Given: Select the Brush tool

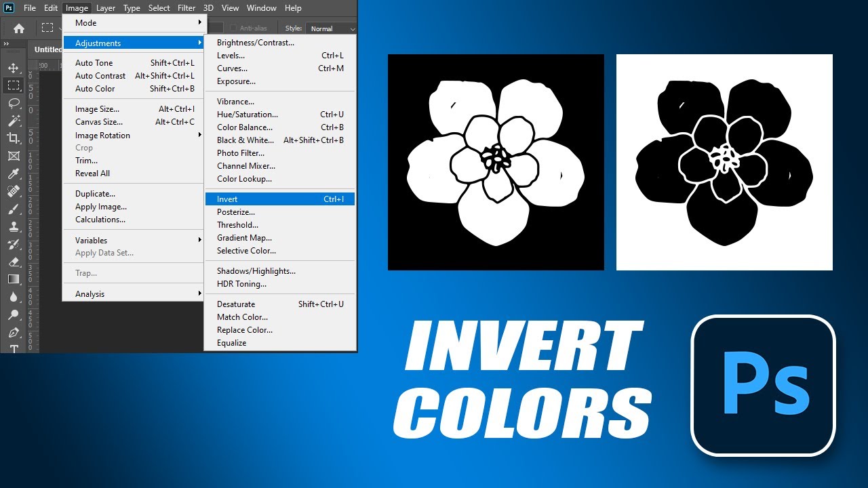Looking at the screenshot, I should click(13, 209).
